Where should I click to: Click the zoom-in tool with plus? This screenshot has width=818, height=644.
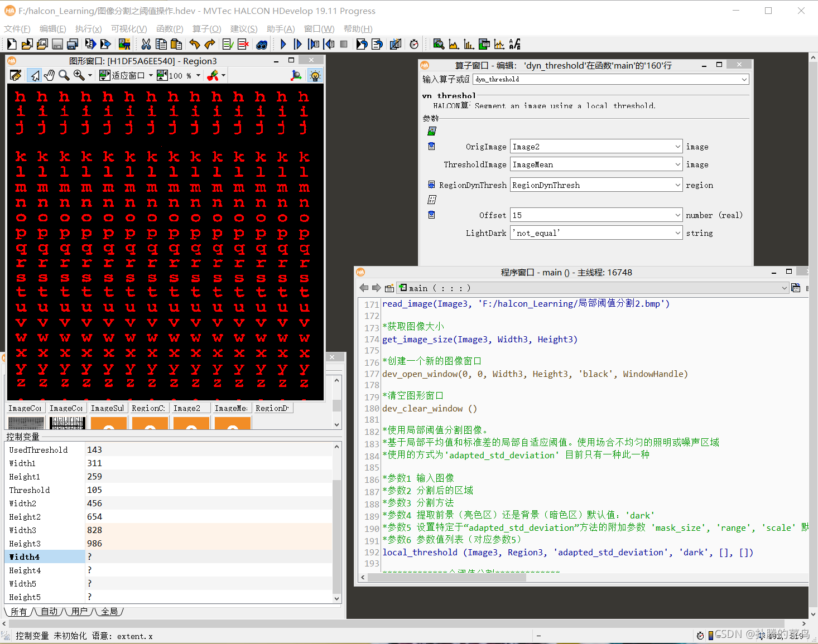coord(79,75)
